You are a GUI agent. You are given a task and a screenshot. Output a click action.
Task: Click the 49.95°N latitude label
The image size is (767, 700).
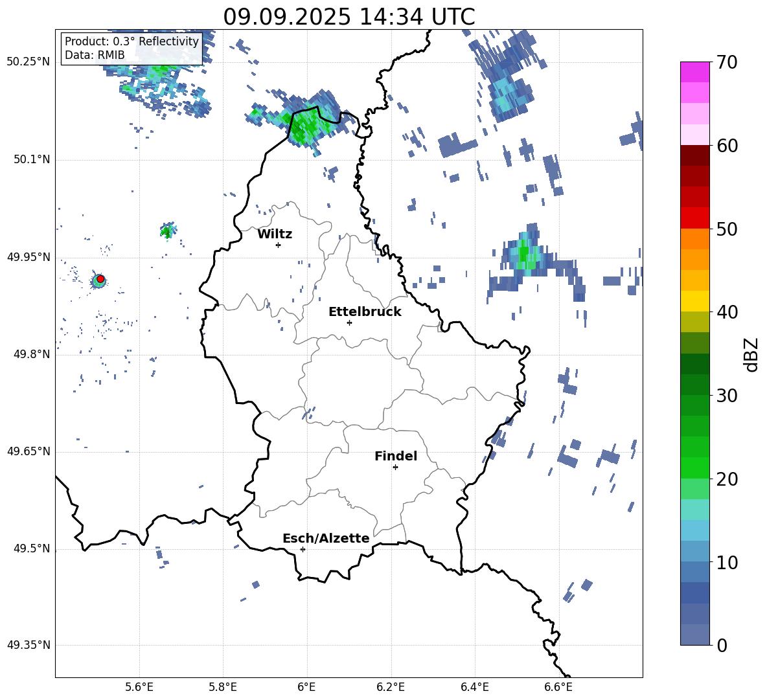(29, 257)
